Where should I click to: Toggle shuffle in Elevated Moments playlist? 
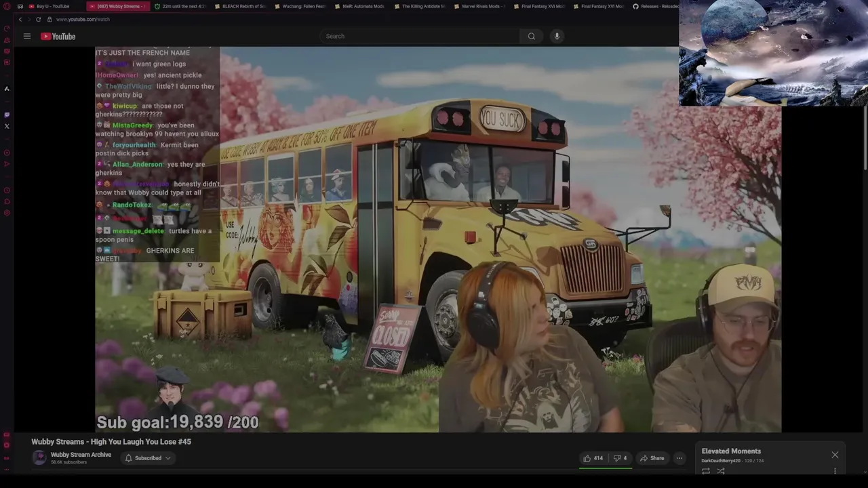point(721,471)
